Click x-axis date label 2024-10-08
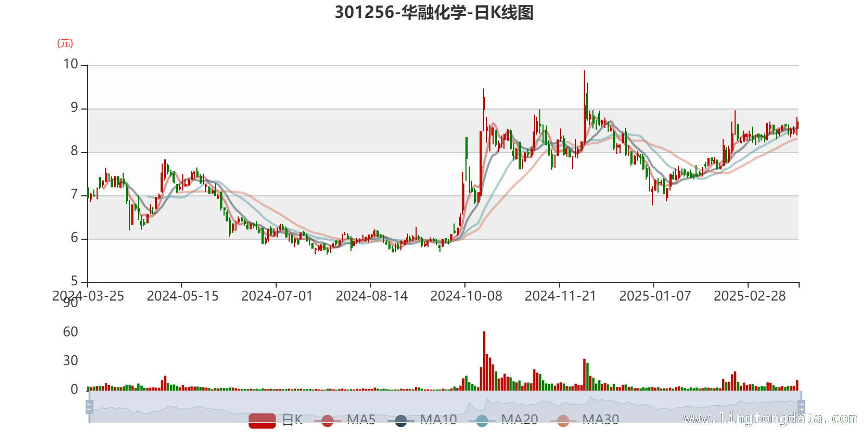Image resolution: width=868 pixels, height=434 pixels. point(466,296)
